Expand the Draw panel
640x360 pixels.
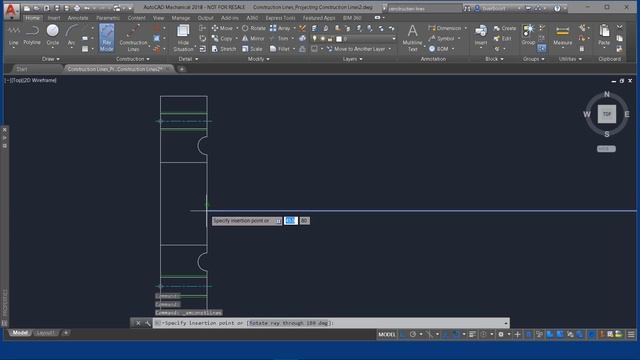pyautogui.click(x=51, y=59)
